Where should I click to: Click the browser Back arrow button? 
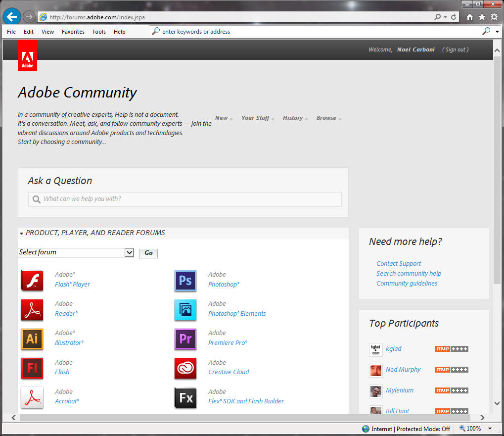(12, 17)
